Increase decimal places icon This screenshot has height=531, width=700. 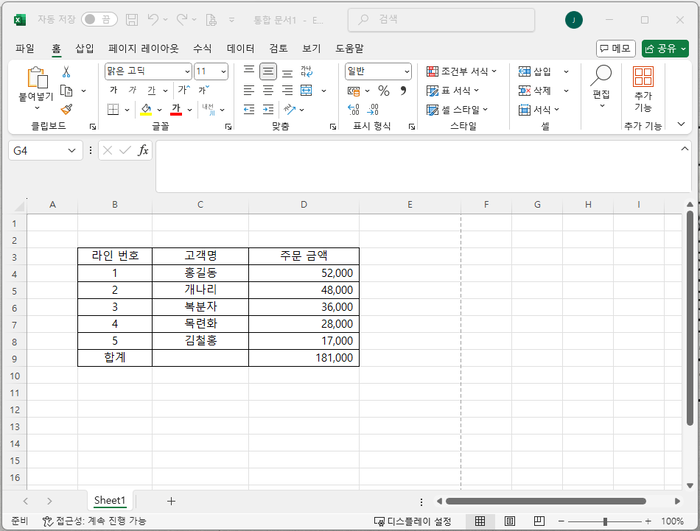(354, 109)
